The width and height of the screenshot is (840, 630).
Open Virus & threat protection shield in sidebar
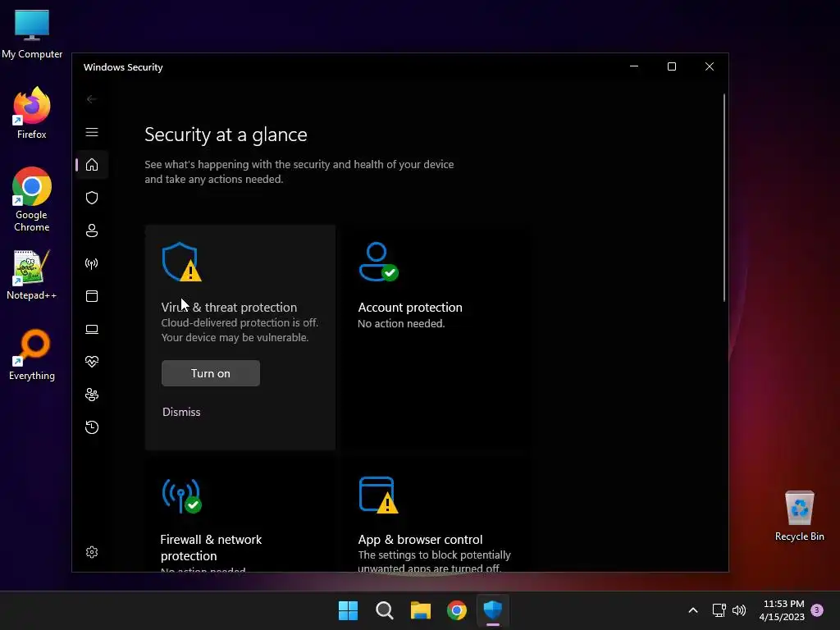click(x=92, y=198)
